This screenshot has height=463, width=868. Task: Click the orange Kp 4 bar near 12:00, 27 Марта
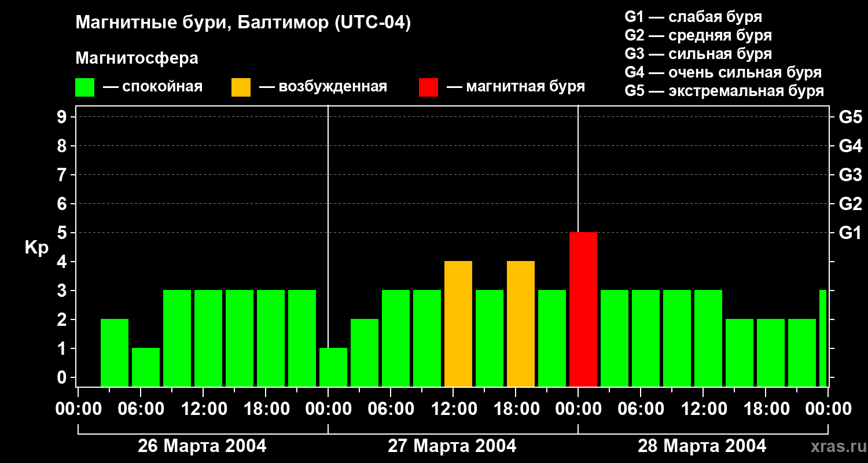[458, 324]
